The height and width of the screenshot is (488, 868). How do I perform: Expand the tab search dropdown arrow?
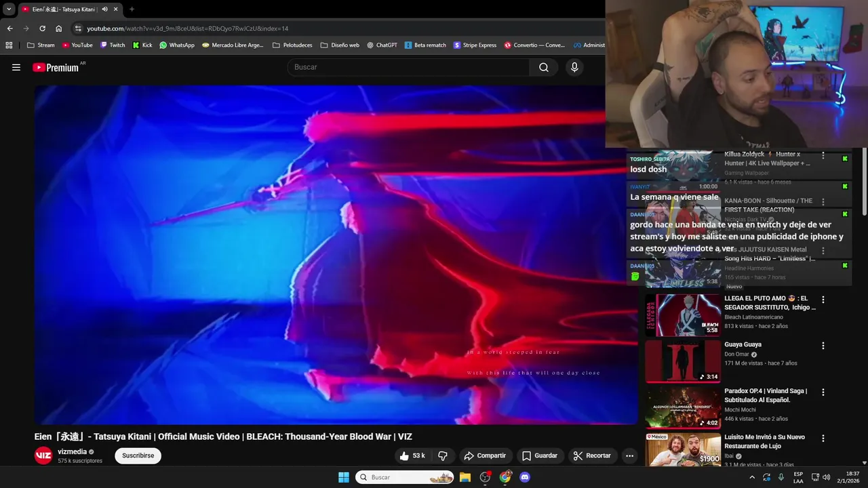[9, 9]
